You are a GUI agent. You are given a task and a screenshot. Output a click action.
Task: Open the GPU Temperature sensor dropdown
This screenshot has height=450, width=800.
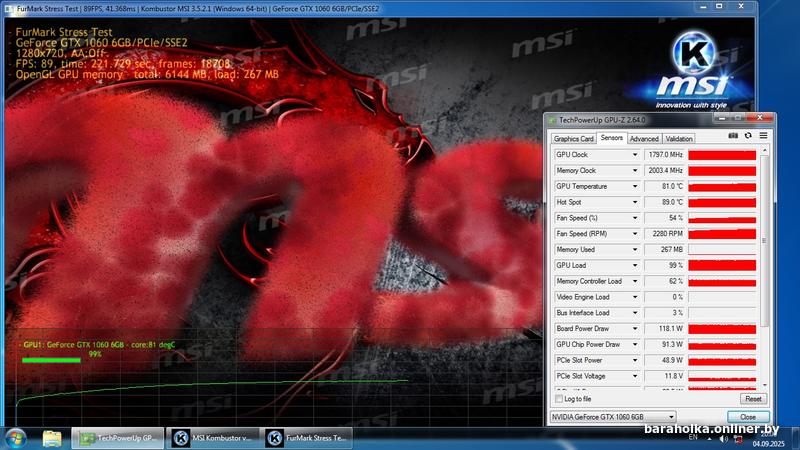coord(634,186)
